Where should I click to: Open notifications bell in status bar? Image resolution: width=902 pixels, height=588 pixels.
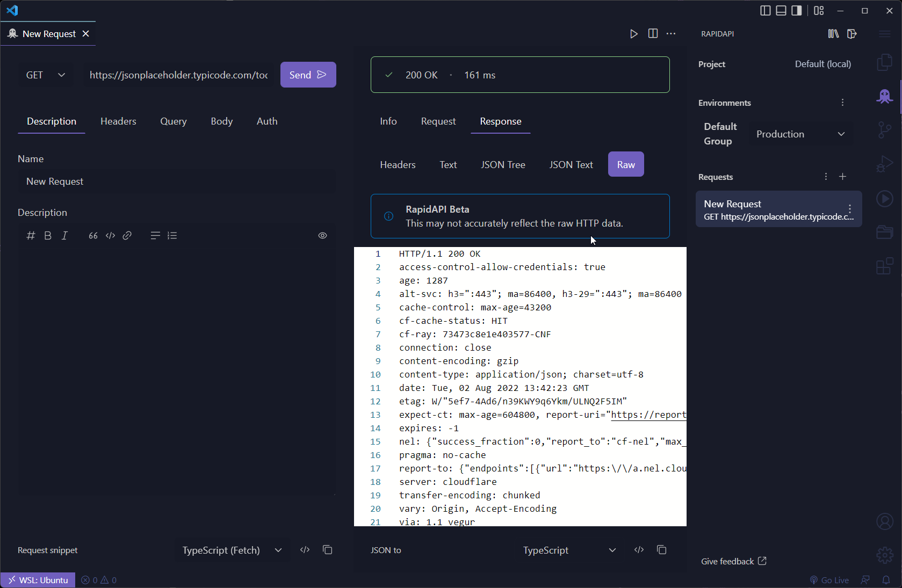click(886, 580)
